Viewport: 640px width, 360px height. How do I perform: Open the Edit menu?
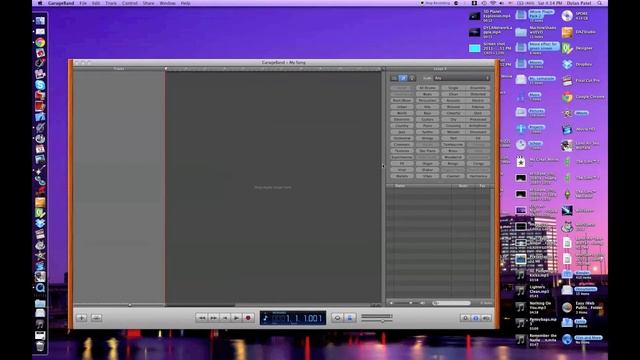click(x=96, y=3)
